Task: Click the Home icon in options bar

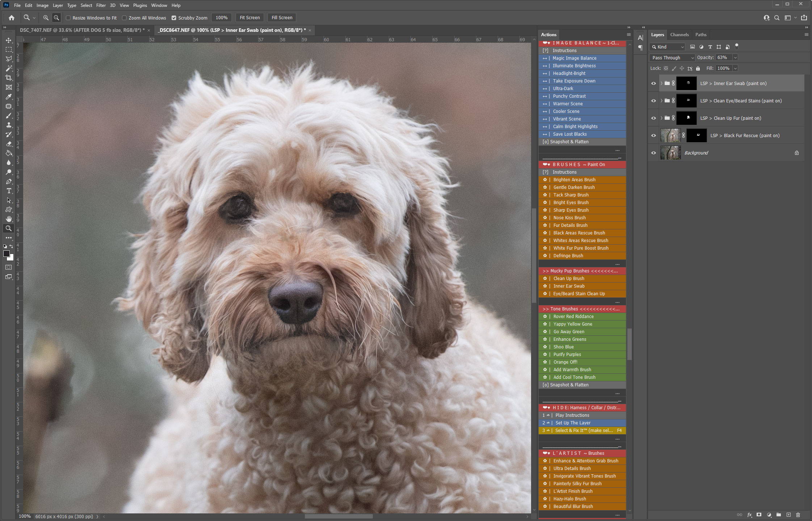Action: coord(12,18)
